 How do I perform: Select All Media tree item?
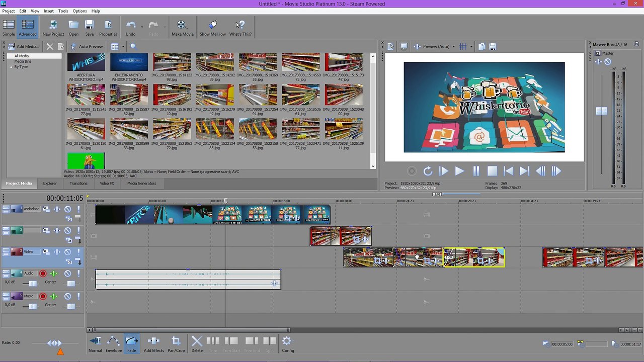pos(21,56)
